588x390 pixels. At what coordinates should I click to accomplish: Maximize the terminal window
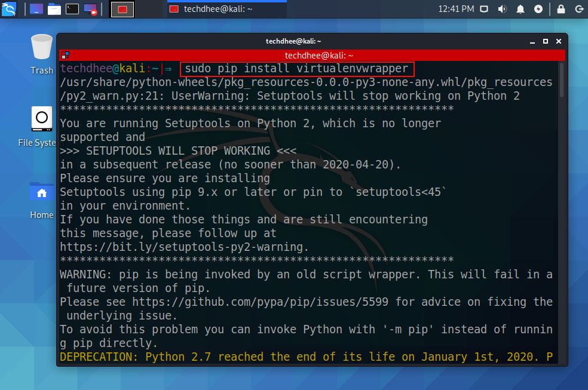pyautogui.click(x=546, y=41)
